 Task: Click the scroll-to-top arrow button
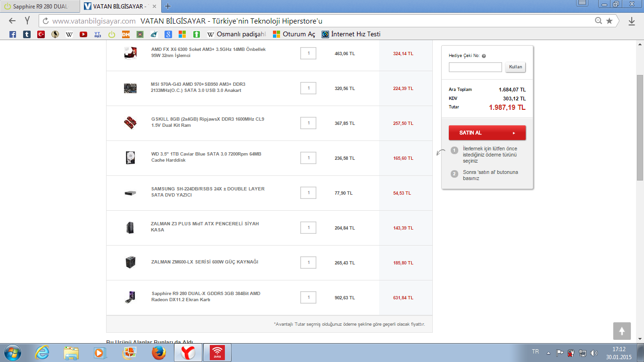[622, 331]
